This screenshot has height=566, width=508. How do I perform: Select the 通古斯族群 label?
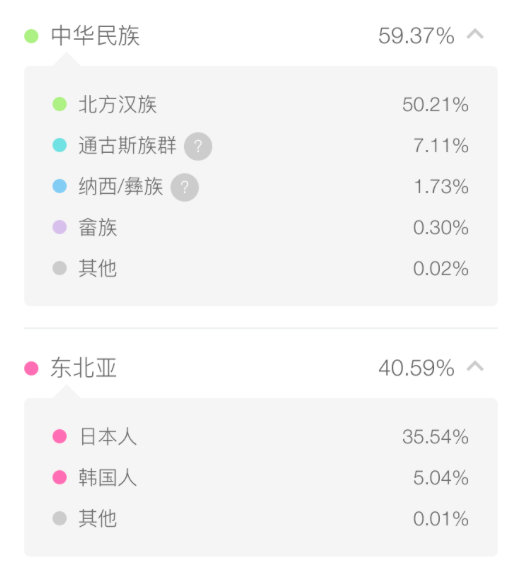pos(127,146)
